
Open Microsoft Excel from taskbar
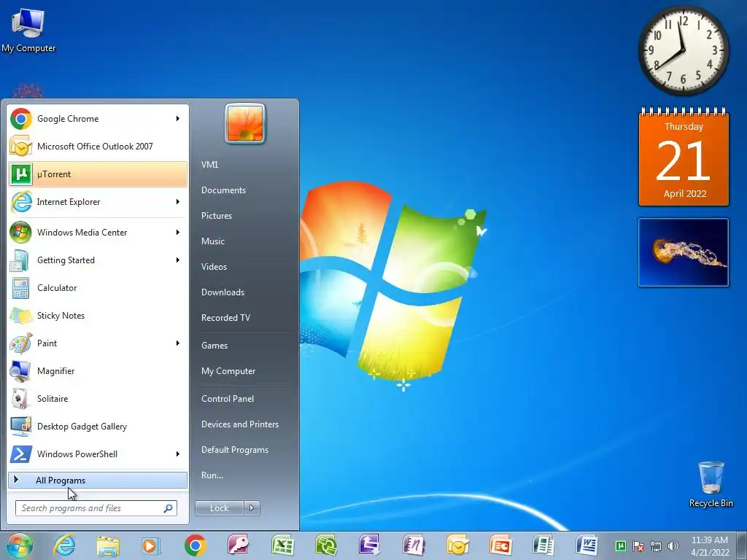pos(282,545)
